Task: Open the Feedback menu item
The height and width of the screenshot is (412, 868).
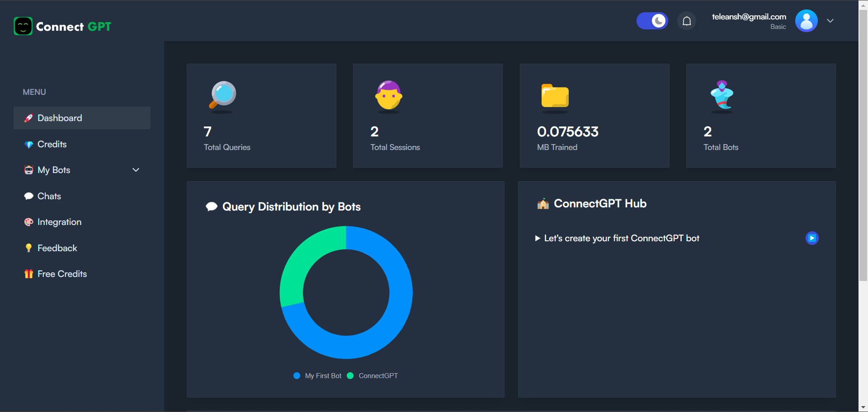Action: [82, 248]
